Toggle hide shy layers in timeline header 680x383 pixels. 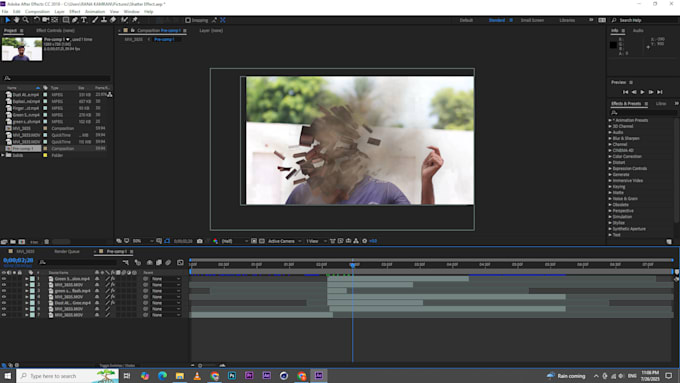pos(150,262)
